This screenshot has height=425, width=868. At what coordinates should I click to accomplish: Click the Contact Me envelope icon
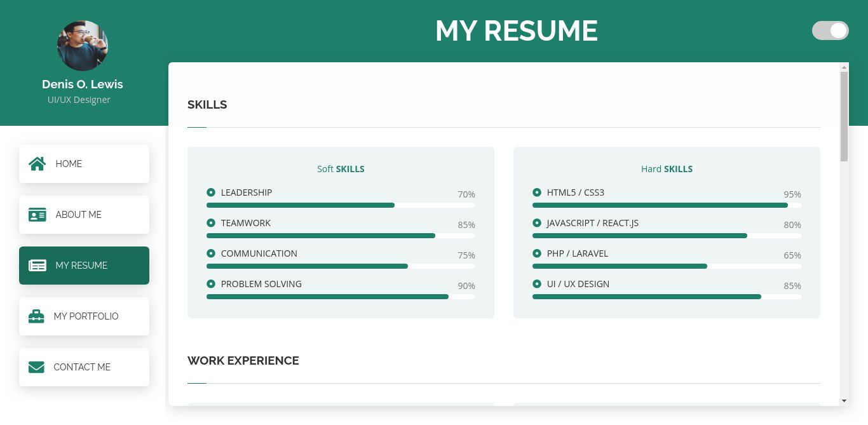tap(36, 367)
